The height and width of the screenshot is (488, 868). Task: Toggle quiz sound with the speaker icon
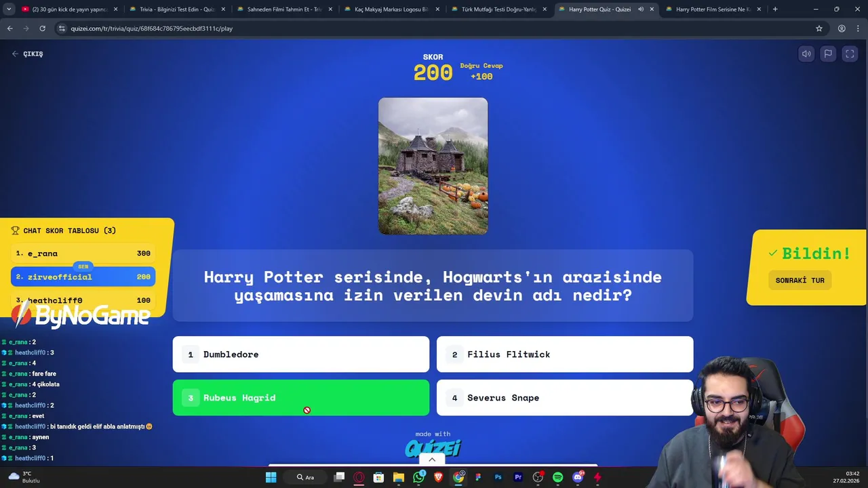pyautogui.click(x=806, y=54)
